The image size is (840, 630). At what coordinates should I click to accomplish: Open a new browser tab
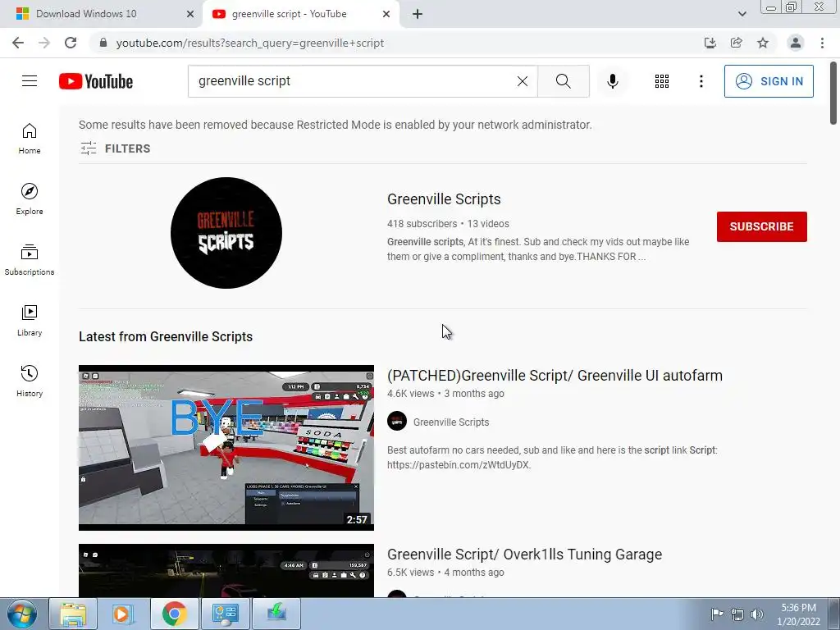click(418, 14)
